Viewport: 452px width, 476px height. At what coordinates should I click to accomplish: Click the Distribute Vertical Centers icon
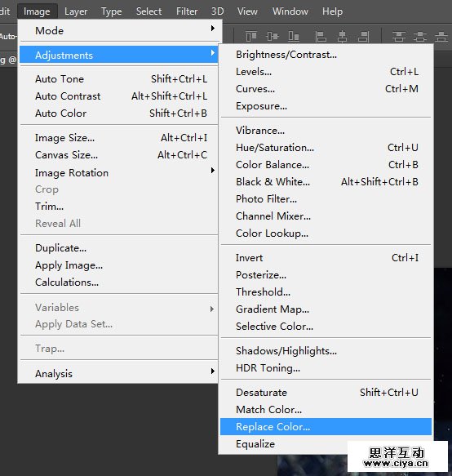tap(420, 37)
